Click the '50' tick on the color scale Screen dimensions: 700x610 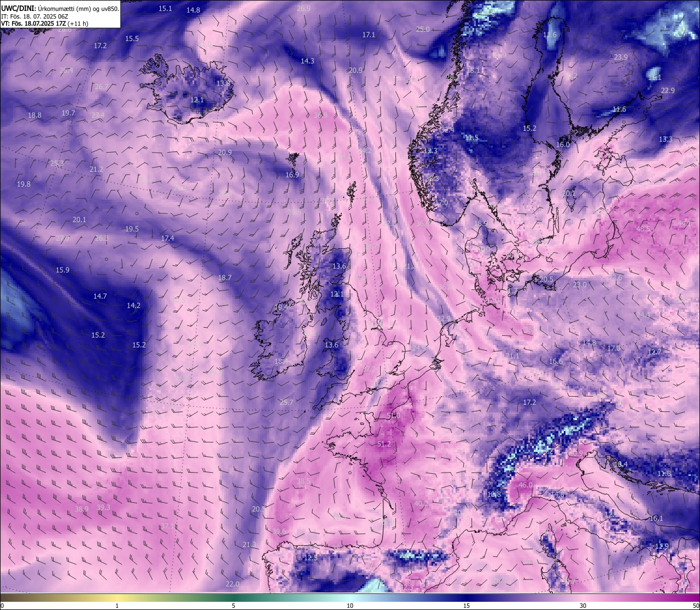click(696, 606)
